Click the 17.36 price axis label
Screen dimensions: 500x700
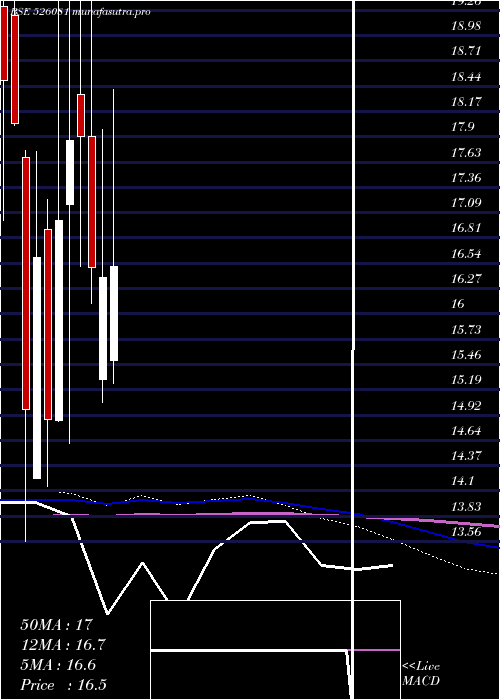point(466,178)
